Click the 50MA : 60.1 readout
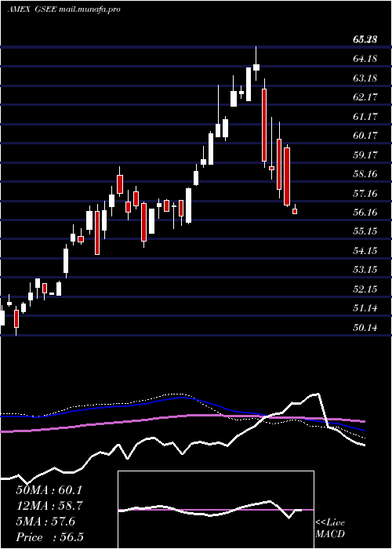392x549 pixels. (49, 490)
